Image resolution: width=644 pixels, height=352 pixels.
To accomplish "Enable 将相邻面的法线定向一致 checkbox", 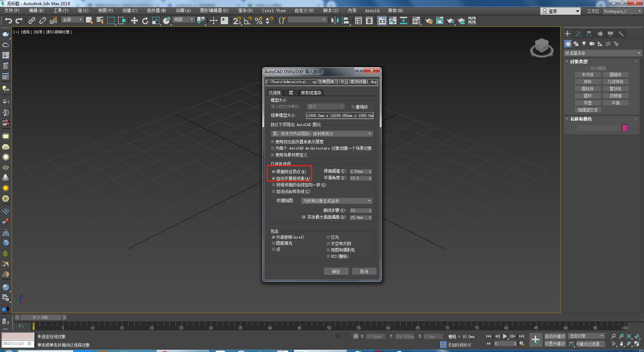I will (274, 185).
